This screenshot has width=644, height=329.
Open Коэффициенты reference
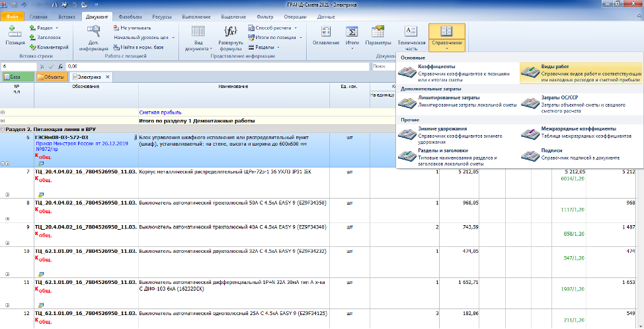pyautogui.click(x=457, y=72)
